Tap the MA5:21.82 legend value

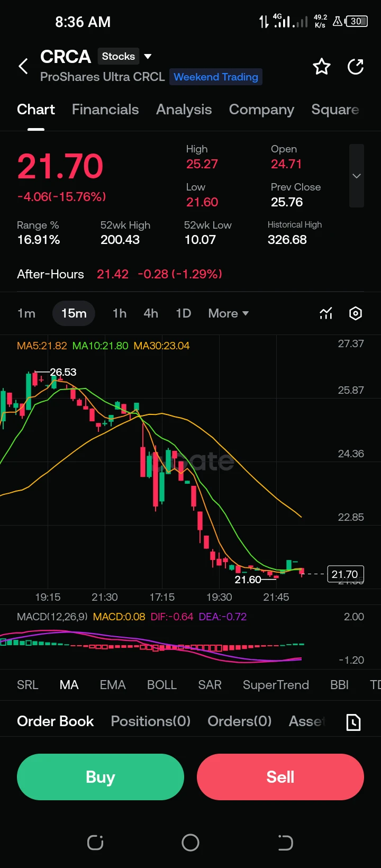(x=42, y=346)
